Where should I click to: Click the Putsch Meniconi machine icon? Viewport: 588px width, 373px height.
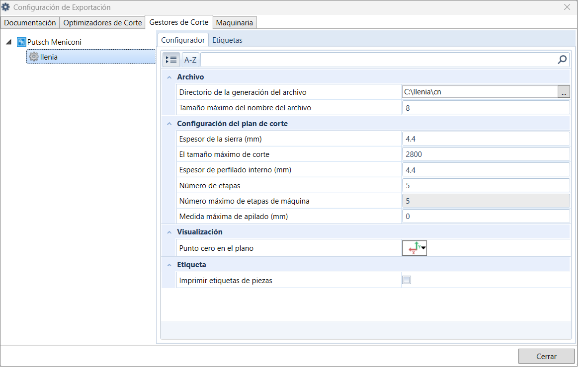(x=21, y=42)
